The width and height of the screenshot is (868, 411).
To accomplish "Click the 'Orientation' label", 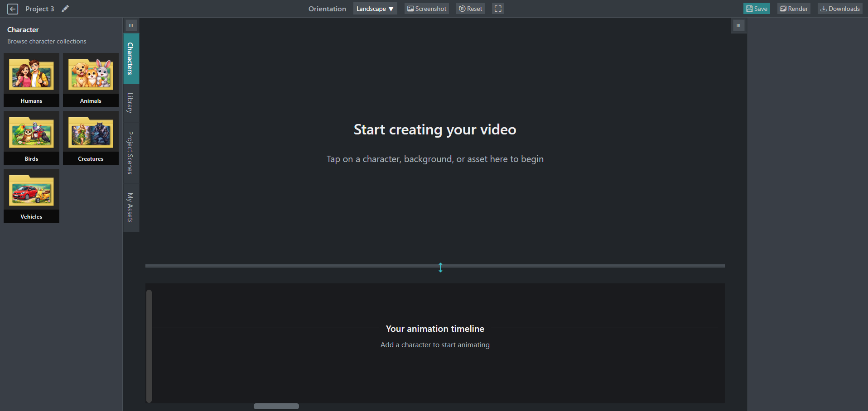I will pyautogui.click(x=327, y=9).
